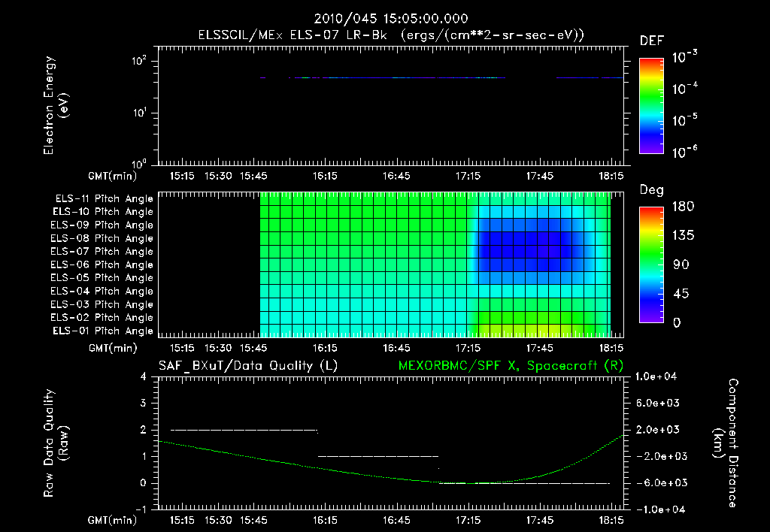Click the ELS-01 Pitch Angle label

point(102,331)
